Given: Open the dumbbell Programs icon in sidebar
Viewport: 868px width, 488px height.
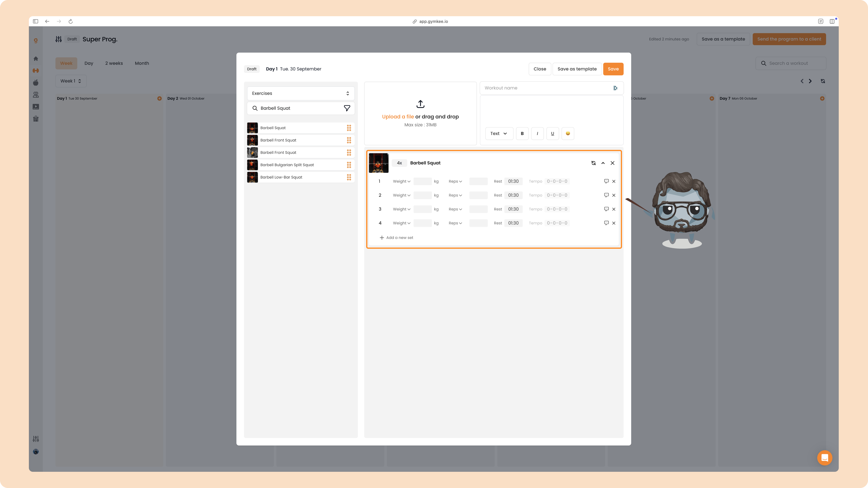Looking at the screenshot, I should (36, 70).
